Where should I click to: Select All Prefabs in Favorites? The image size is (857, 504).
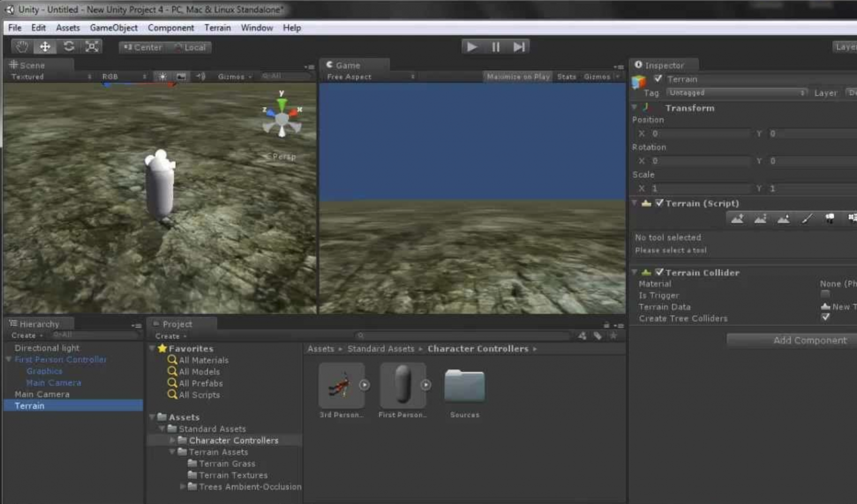(x=201, y=383)
